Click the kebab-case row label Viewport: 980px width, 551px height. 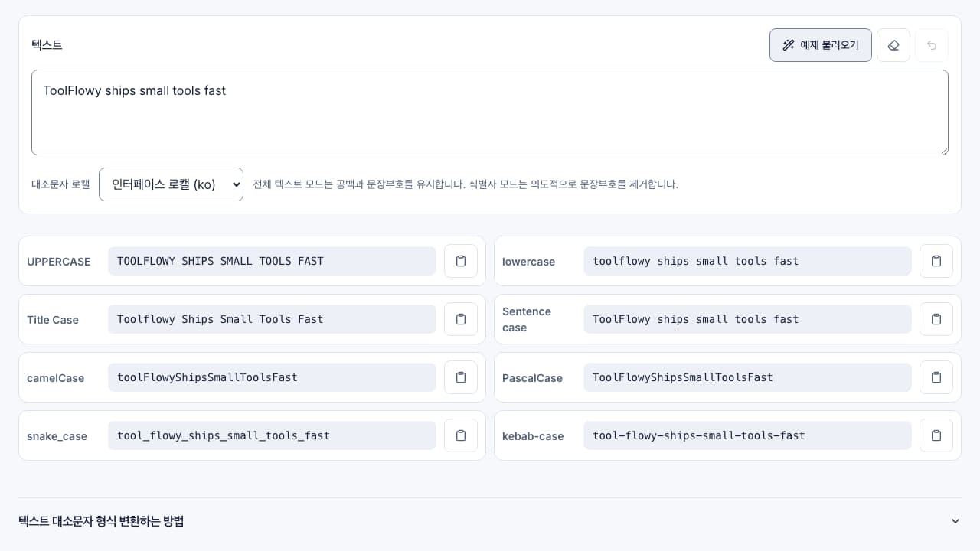(533, 436)
